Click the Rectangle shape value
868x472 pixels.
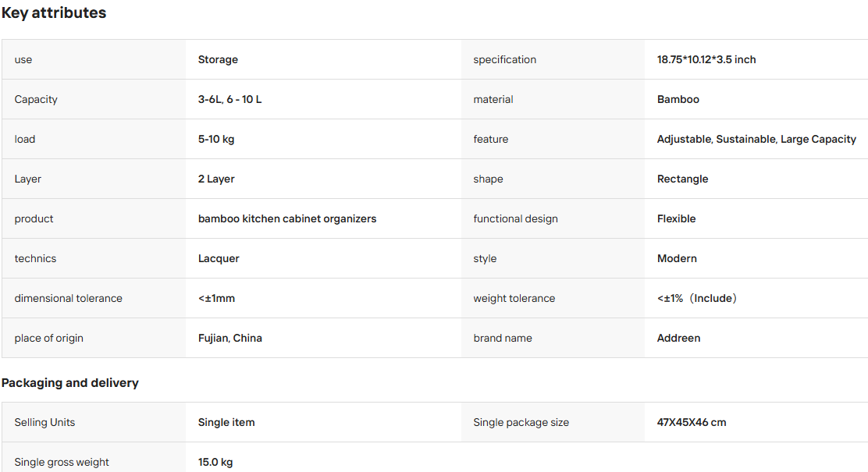[682, 179]
